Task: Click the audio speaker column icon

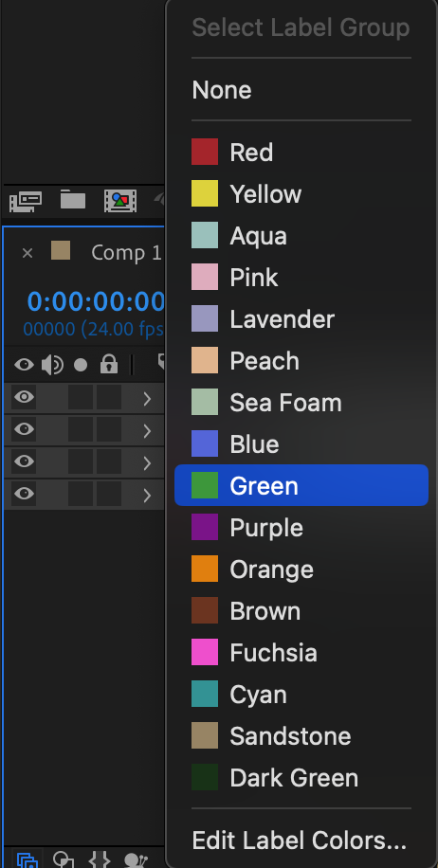Action: 52,365
